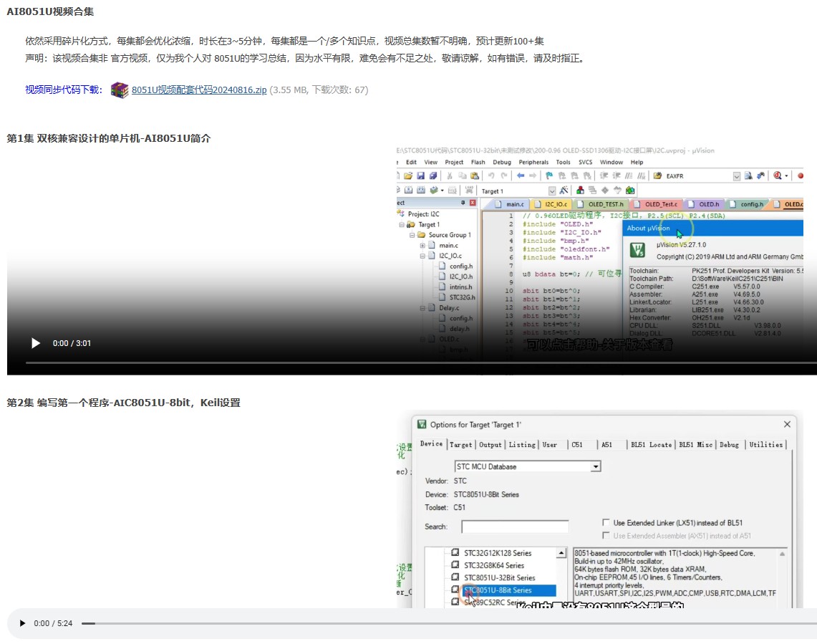Click the Start Debug Session magnifier icon
Screen dimensions: 817x644
click(778, 176)
